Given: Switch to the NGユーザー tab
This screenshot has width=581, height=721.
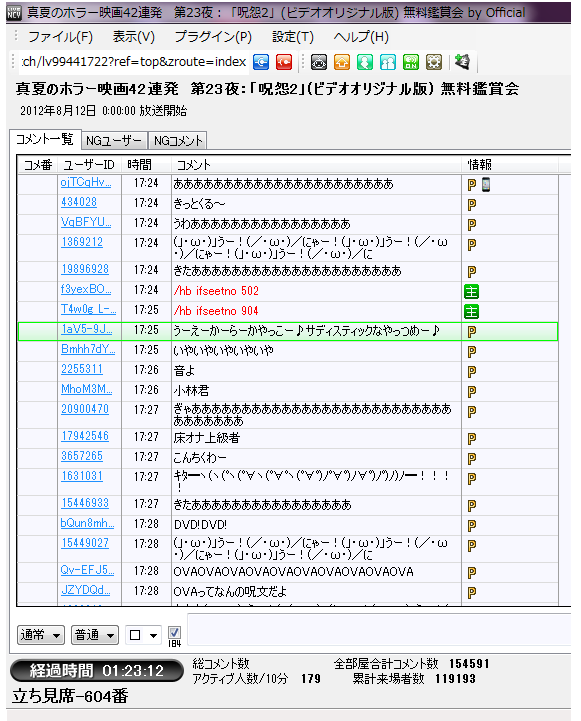Looking at the screenshot, I should [114, 141].
